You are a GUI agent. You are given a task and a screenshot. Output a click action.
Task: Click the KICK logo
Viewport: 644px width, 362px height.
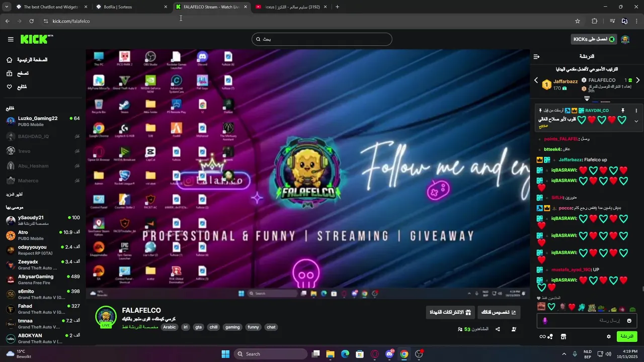click(37, 39)
